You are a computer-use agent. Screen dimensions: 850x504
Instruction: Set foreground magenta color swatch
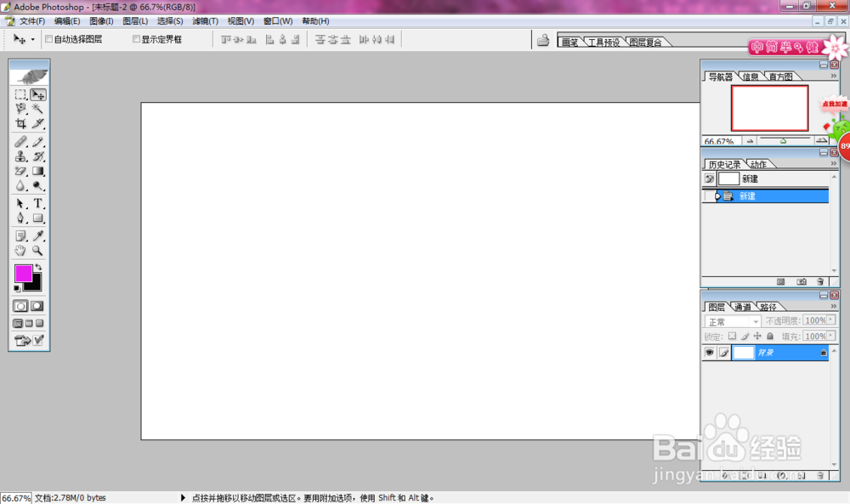(x=23, y=273)
